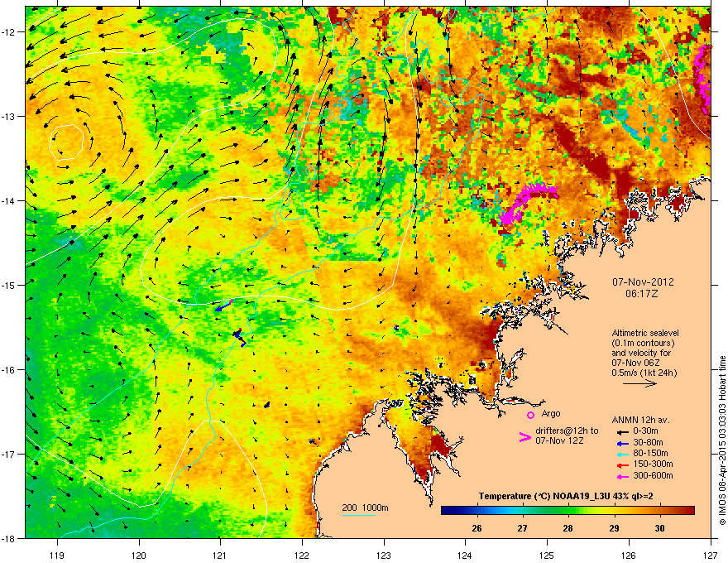
Task: Click the 28 degree colorbar tick label
Action: (568, 528)
